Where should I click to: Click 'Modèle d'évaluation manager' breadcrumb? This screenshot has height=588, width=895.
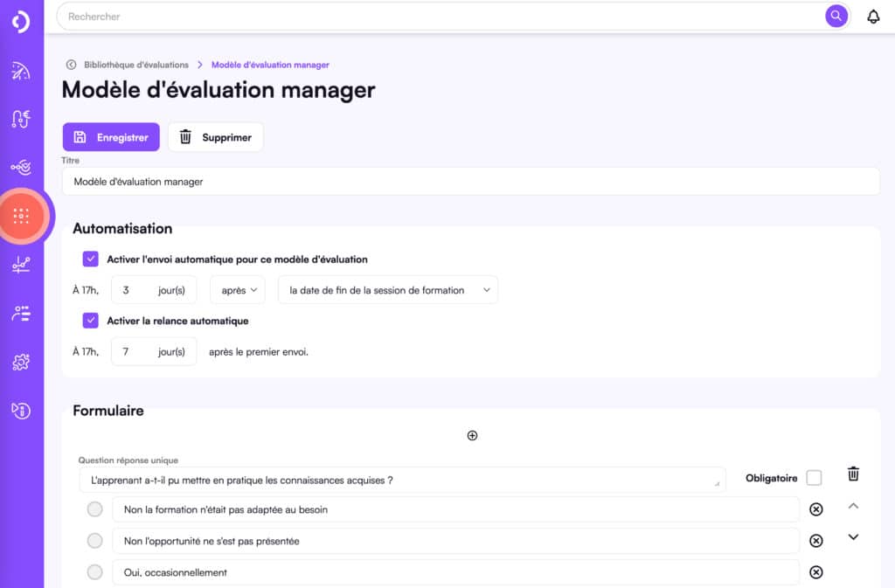(270, 65)
